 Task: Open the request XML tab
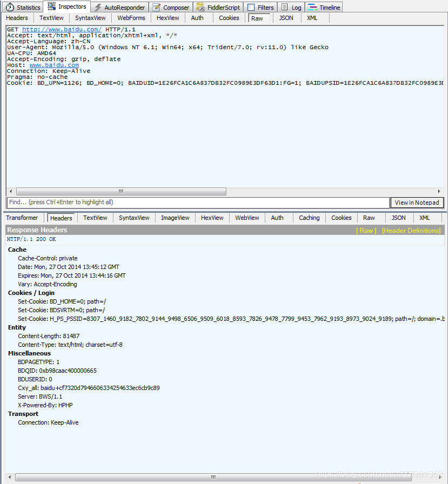312,18
